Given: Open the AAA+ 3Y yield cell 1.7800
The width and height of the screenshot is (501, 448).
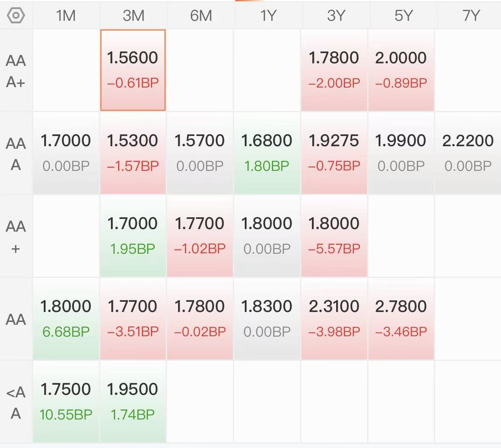Looking at the screenshot, I should [334, 70].
